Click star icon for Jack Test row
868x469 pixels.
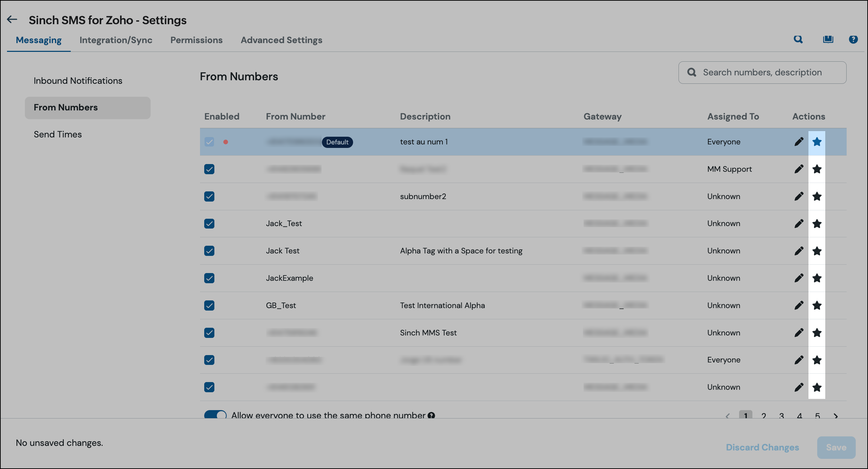(817, 251)
